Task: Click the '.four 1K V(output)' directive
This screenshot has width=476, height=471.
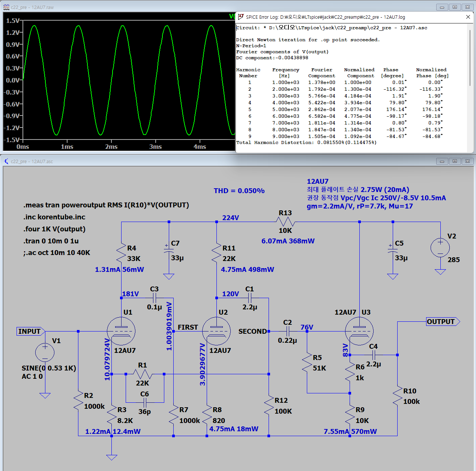Action: (54, 229)
